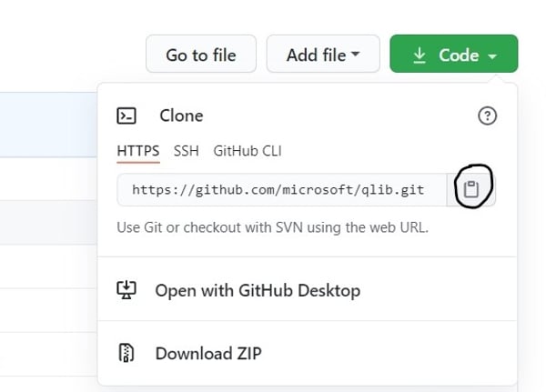This screenshot has width=546, height=392.
Task: Copy the clone URL with clipboard icon
Action: 470,189
